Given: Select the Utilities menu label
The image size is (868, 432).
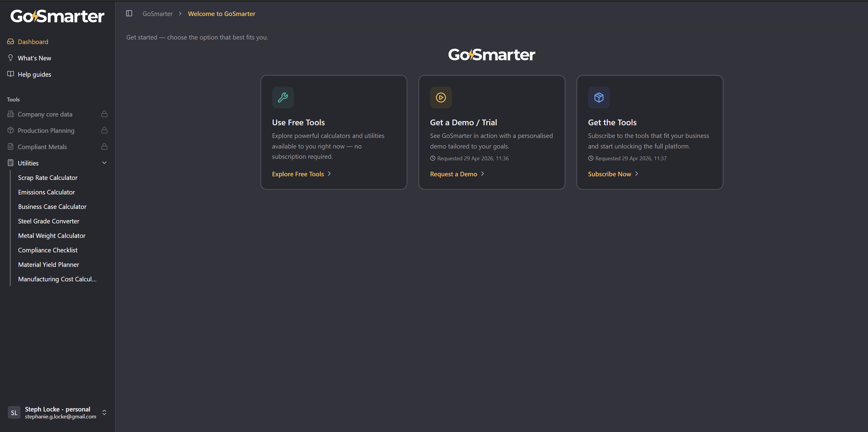Looking at the screenshot, I should tap(28, 163).
